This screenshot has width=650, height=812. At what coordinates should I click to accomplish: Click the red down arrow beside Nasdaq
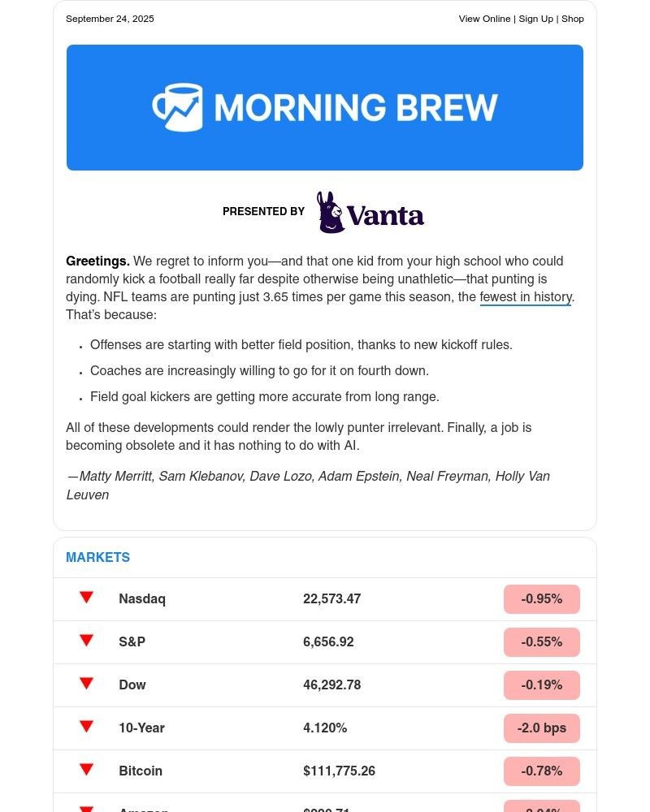point(86,598)
